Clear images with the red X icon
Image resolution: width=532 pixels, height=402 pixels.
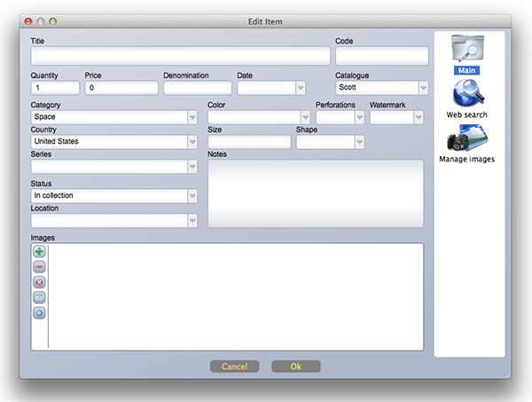click(x=39, y=282)
